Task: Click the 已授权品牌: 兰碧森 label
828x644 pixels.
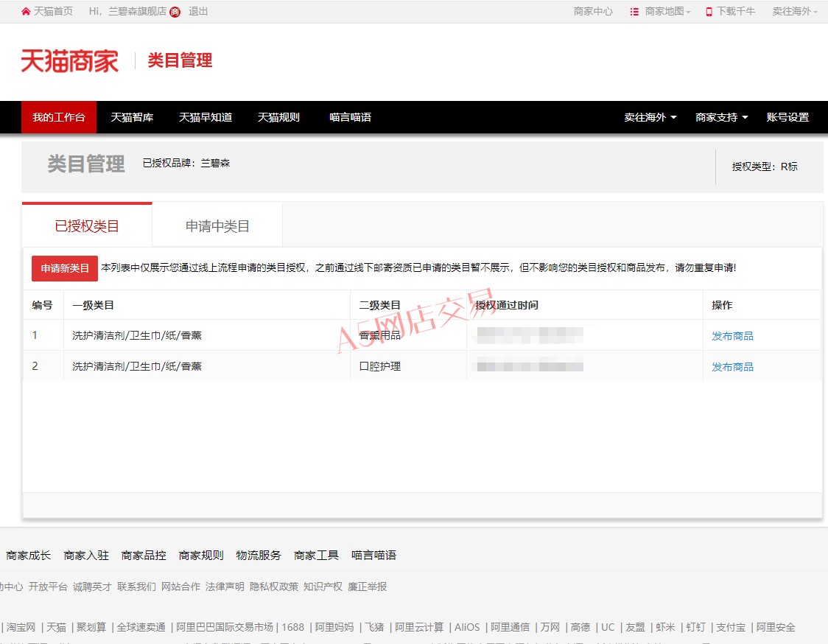Action: (186, 164)
